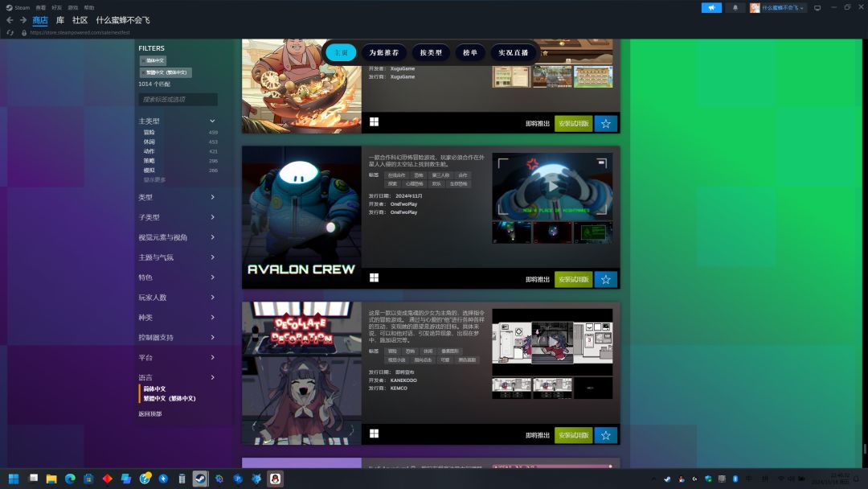Click the filter tag search field
The width and height of the screenshot is (868, 489).
pyautogui.click(x=178, y=99)
